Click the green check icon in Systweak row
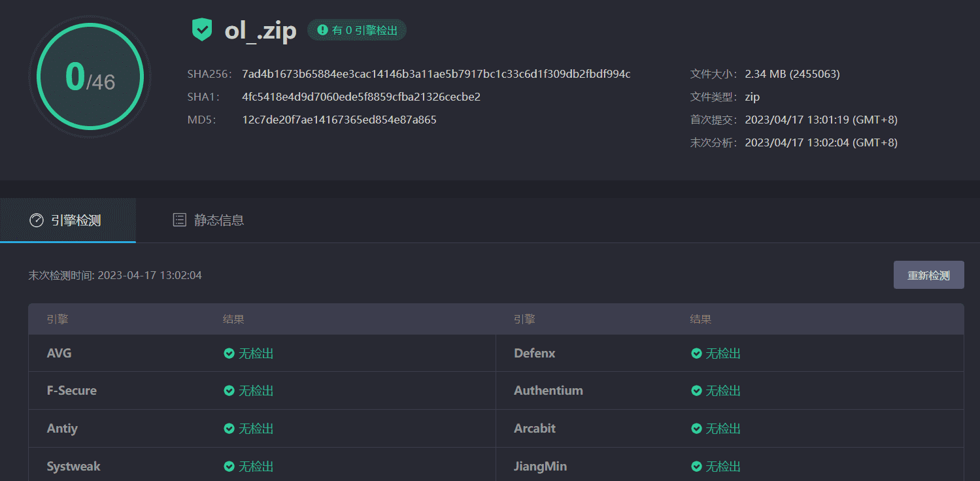This screenshot has width=980, height=481. 229,467
